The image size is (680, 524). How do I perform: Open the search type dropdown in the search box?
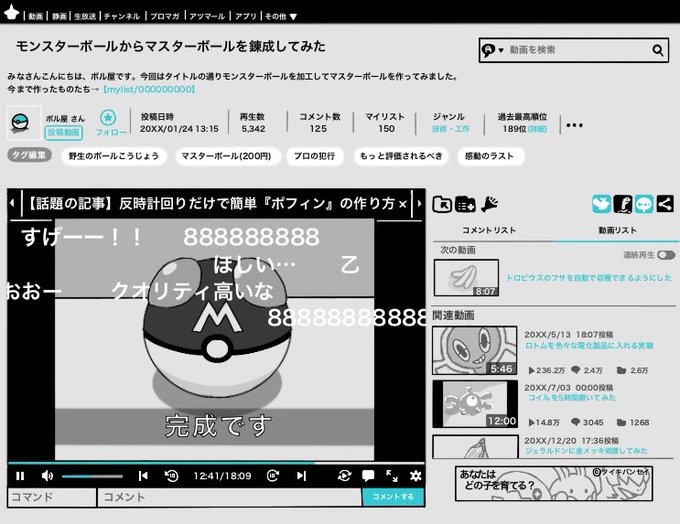click(x=492, y=50)
